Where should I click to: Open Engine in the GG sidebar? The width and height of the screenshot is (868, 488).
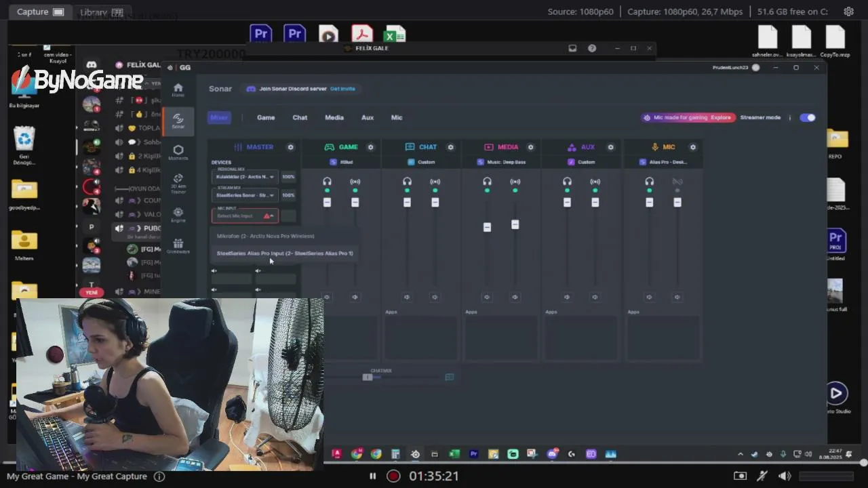[178, 215]
